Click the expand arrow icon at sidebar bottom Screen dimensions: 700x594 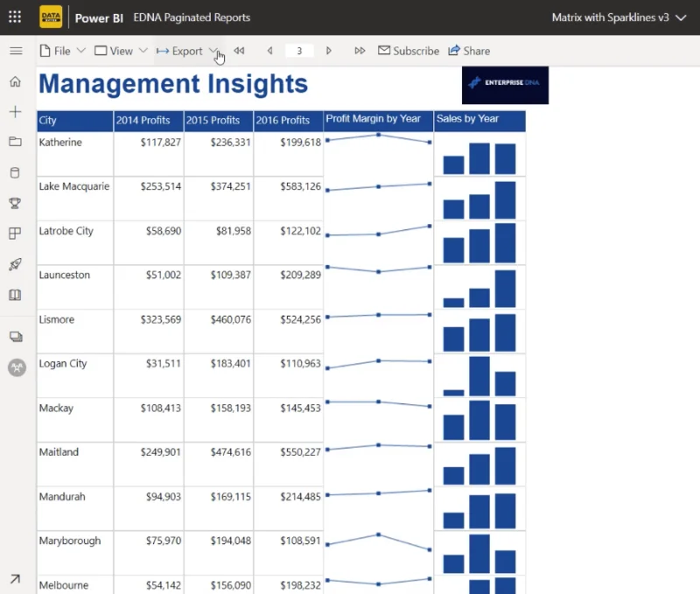(15, 579)
